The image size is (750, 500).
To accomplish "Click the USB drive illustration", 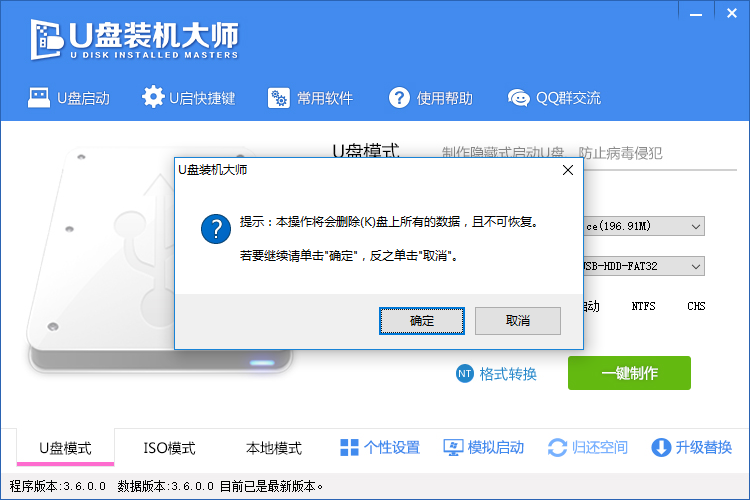I will [x=100, y=261].
